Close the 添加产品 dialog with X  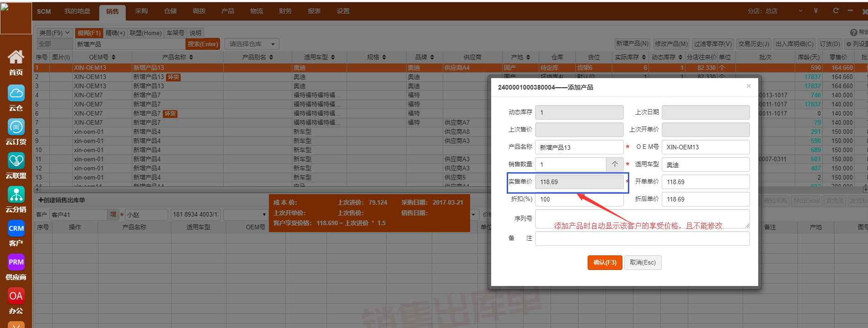pos(749,86)
